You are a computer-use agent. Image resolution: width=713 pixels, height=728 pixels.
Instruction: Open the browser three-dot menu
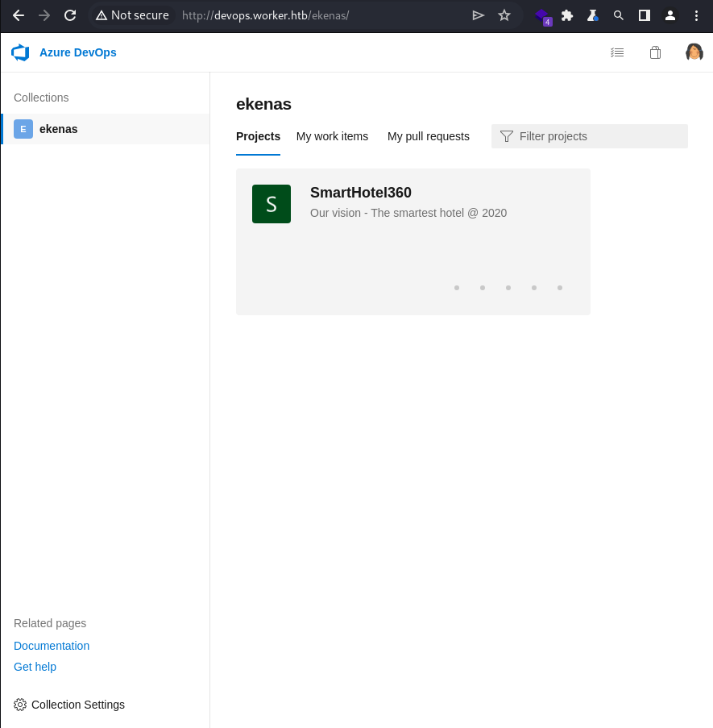pos(696,16)
